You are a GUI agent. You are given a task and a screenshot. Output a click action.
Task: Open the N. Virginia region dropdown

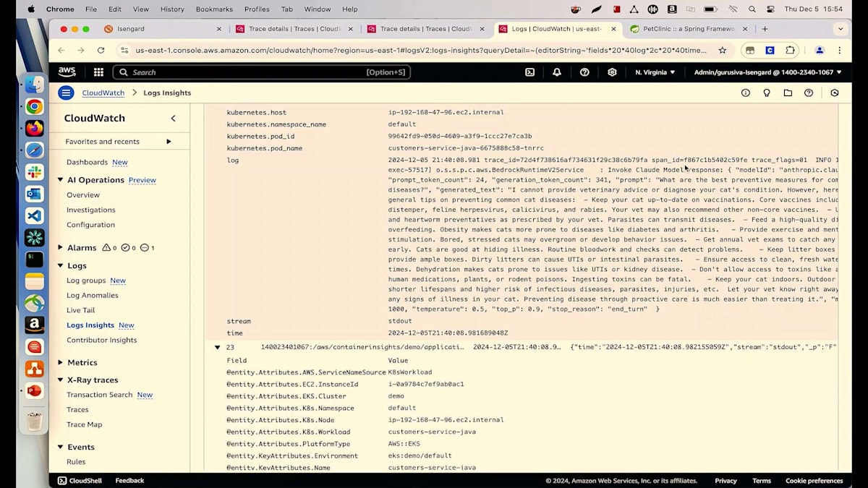coord(655,72)
